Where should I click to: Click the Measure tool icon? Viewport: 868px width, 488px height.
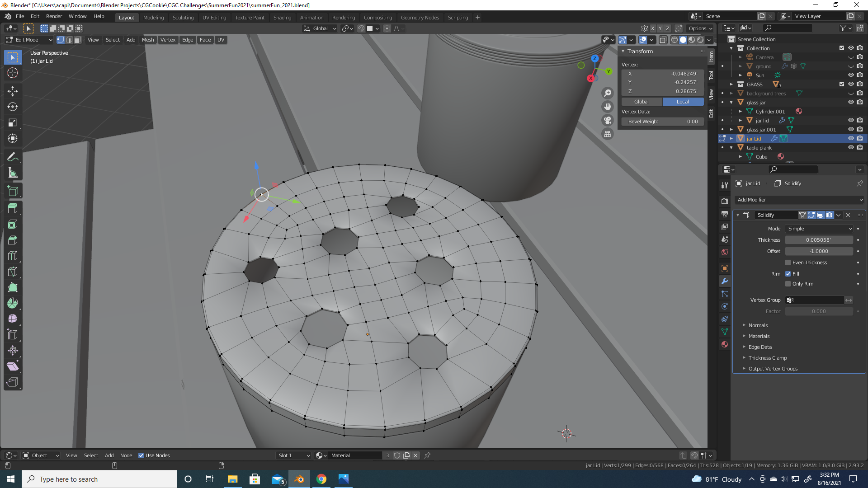pos(13,173)
